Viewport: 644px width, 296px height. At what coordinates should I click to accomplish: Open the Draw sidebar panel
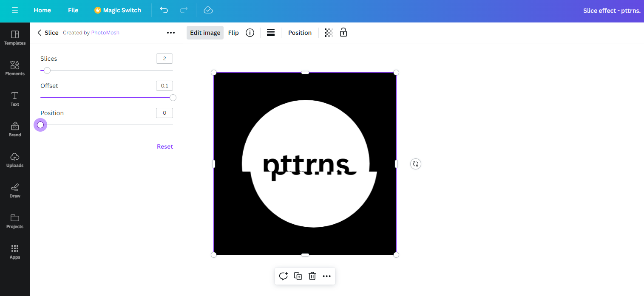(15, 191)
